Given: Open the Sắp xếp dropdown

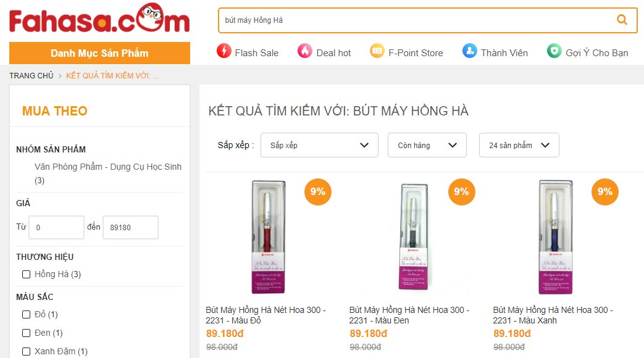Looking at the screenshot, I should [x=319, y=145].
